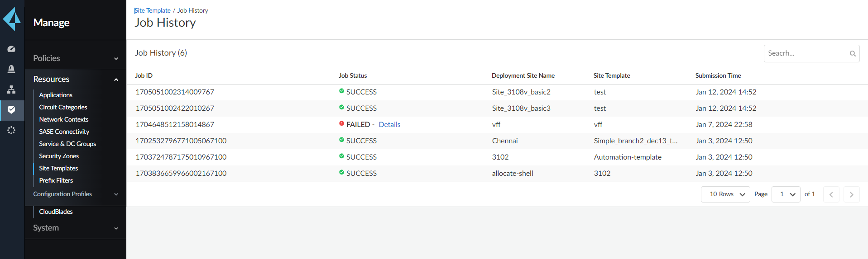The image size is (868, 259).
Task: Open the network topology icon in sidebar
Action: pyautogui.click(x=11, y=89)
